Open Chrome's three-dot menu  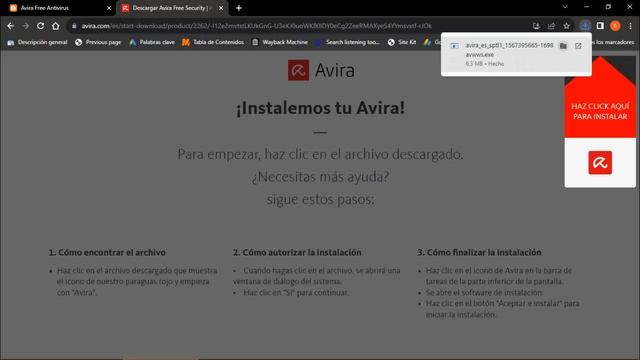click(631, 26)
